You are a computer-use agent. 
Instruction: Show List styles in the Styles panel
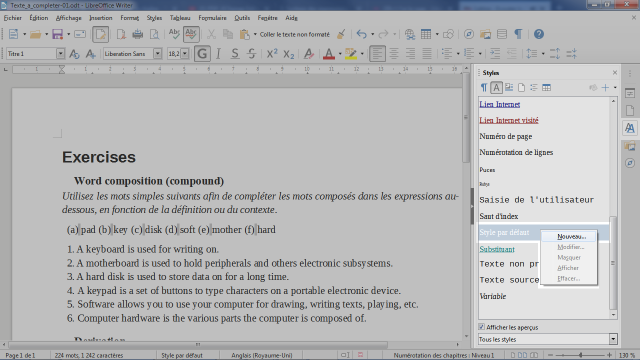[x=533, y=87]
